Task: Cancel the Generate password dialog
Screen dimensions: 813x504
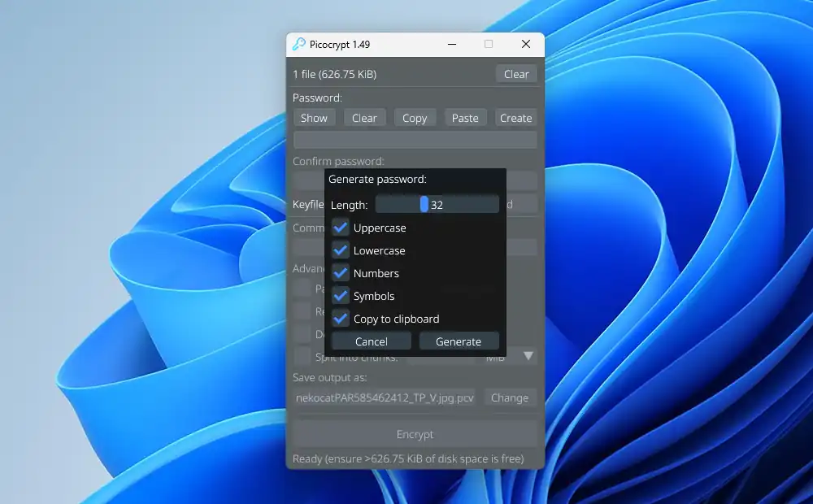Action: click(372, 342)
